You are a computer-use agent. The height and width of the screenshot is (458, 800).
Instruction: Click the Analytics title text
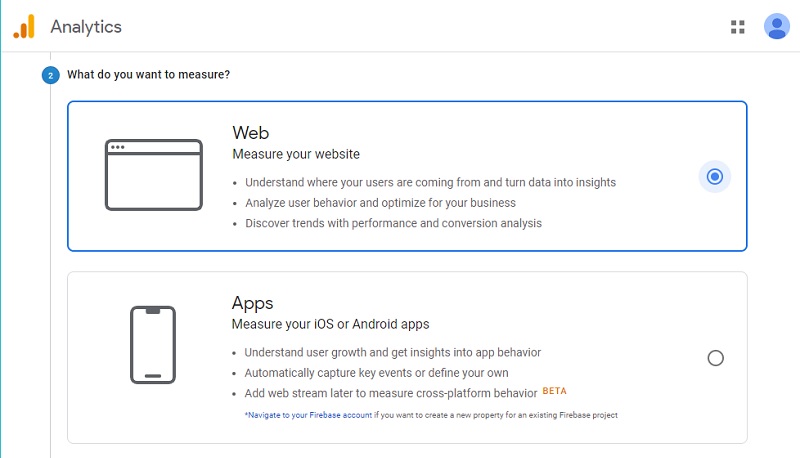86,27
